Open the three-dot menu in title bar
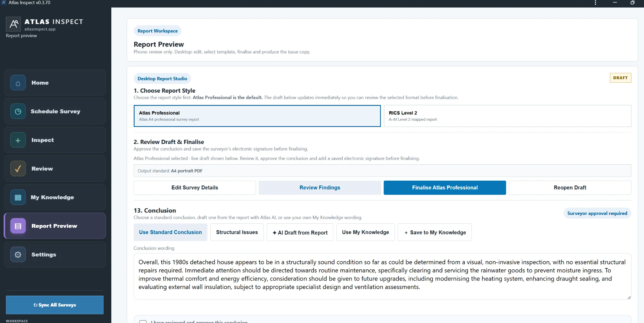Screen dimensions: 644x323 coord(595,3)
